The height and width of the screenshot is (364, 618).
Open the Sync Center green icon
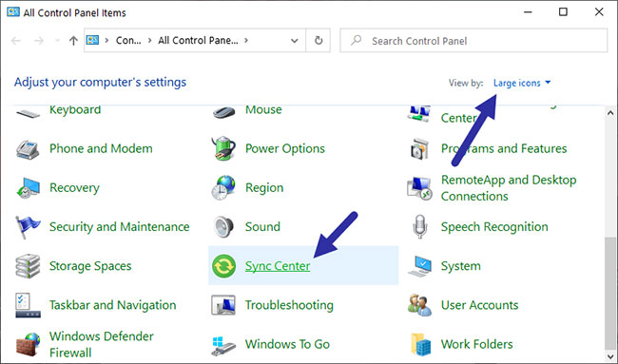click(223, 266)
